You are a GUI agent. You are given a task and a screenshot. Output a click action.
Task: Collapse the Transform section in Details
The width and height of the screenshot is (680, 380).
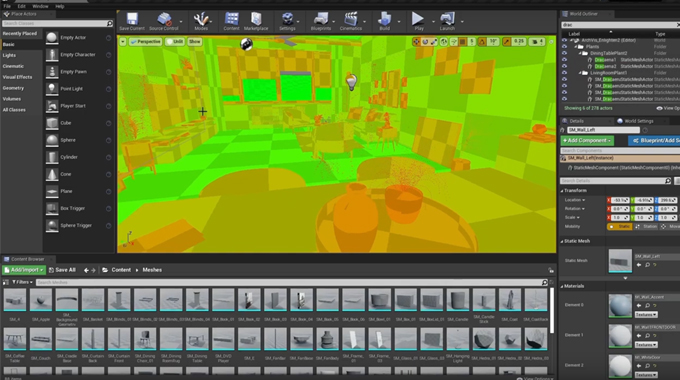(x=562, y=191)
